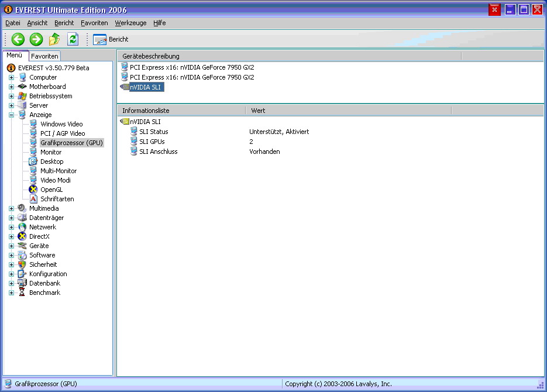Click the folder Up level icon
The height and width of the screenshot is (392, 547).
pos(54,39)
